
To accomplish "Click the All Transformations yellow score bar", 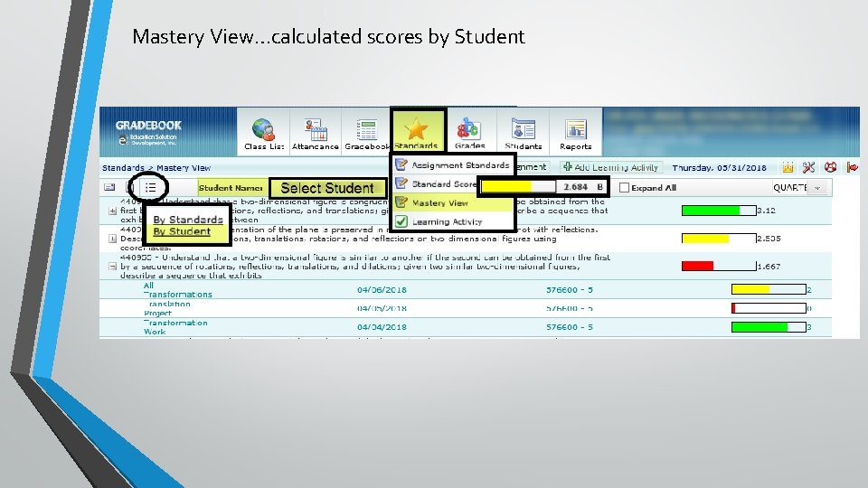I will coord(769,289).
